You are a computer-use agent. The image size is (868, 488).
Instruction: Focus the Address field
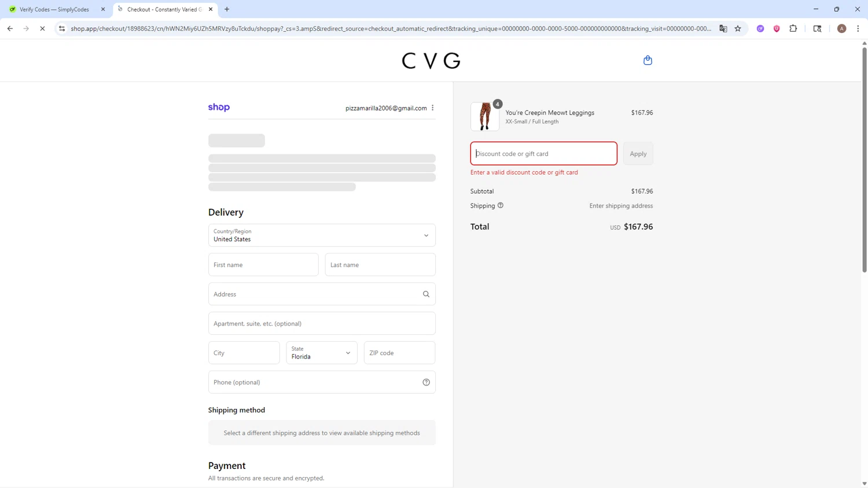click(x=322, y=294)
